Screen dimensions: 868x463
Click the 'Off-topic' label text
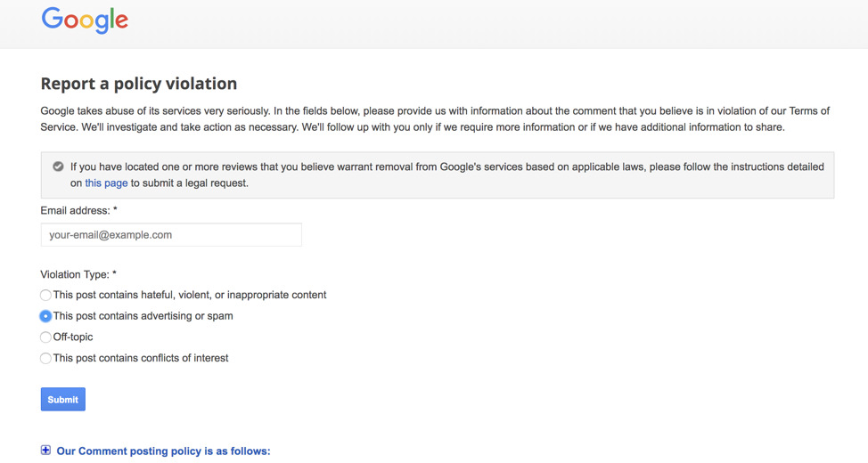[73, 337]
